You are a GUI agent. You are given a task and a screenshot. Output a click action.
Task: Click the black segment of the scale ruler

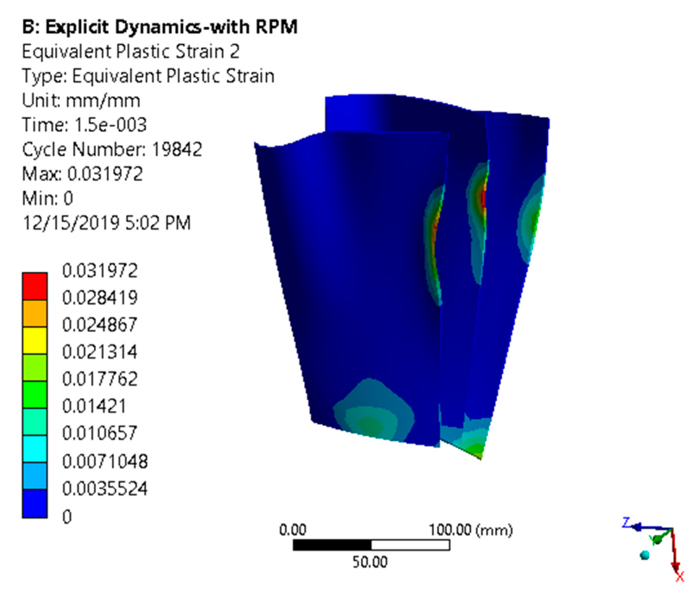point(332,545)
